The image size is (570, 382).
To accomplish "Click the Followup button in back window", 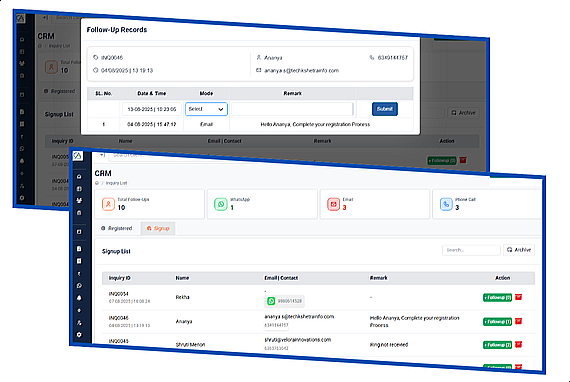I will (x=442, y=160).
